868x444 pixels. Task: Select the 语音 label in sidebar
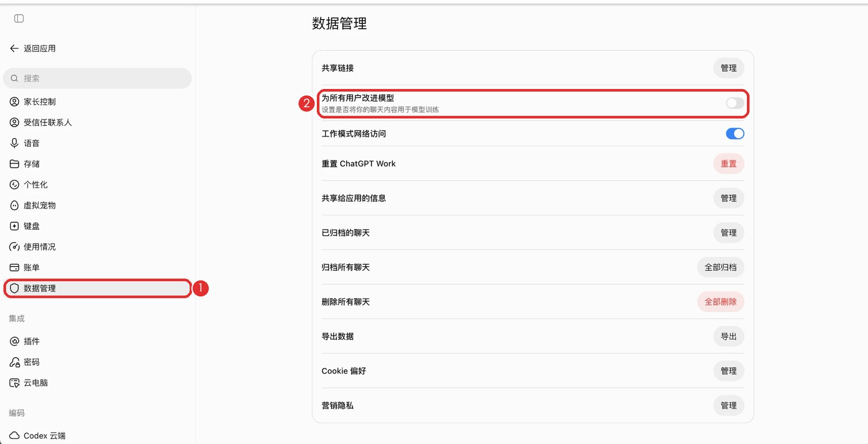coord(31,143)
